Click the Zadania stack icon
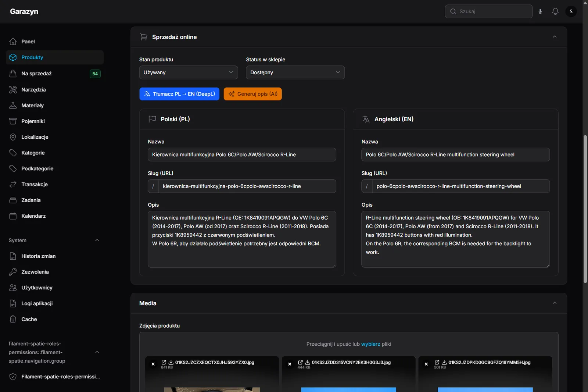 13,200
